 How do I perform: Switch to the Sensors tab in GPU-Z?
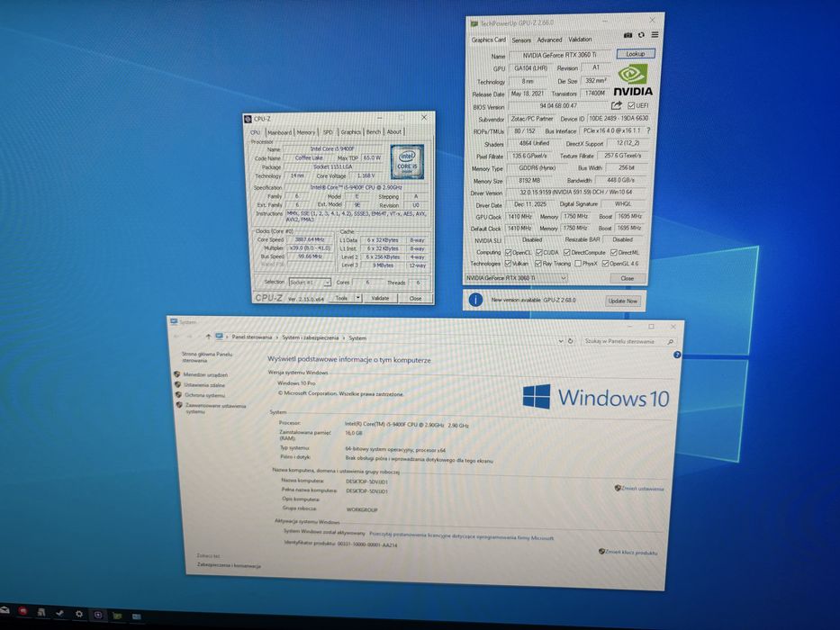[521, 40]
